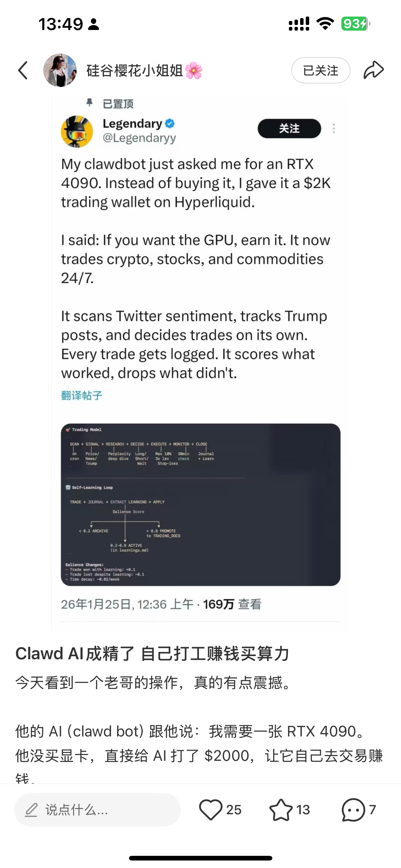This screenshot has height=868, width=401.
Task: Tap the 169万 查看 view count
Action: pyautogui.click(x=232, y=604)
